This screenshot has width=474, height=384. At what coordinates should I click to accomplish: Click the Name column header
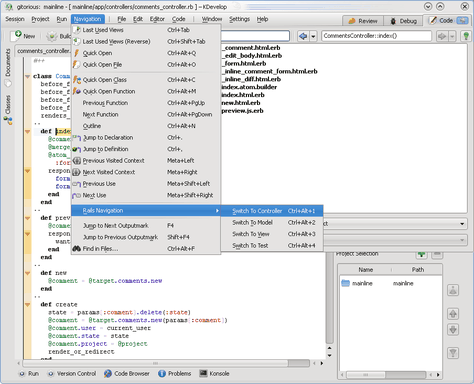[x=365, y=270]
